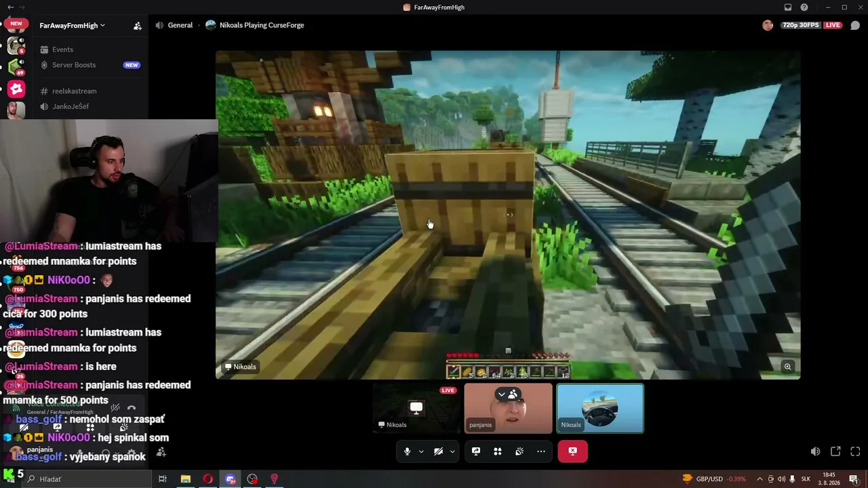The image size is (868, 488).
Task: Invite people to server icon
Action: 138,26
